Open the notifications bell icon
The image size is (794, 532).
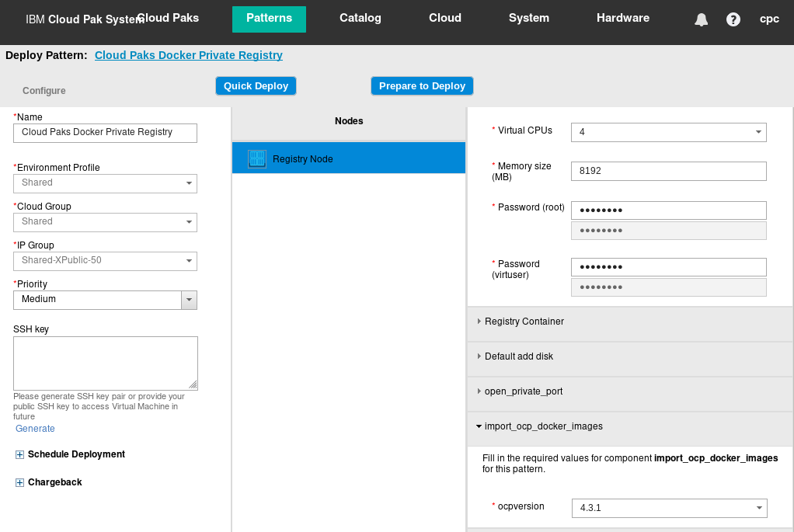tap(701, 19)
